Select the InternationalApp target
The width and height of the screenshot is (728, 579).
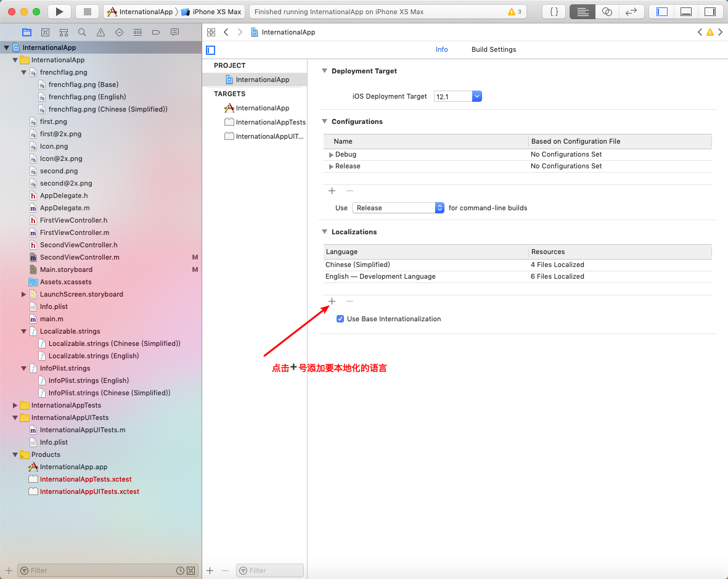pos(255,108)
